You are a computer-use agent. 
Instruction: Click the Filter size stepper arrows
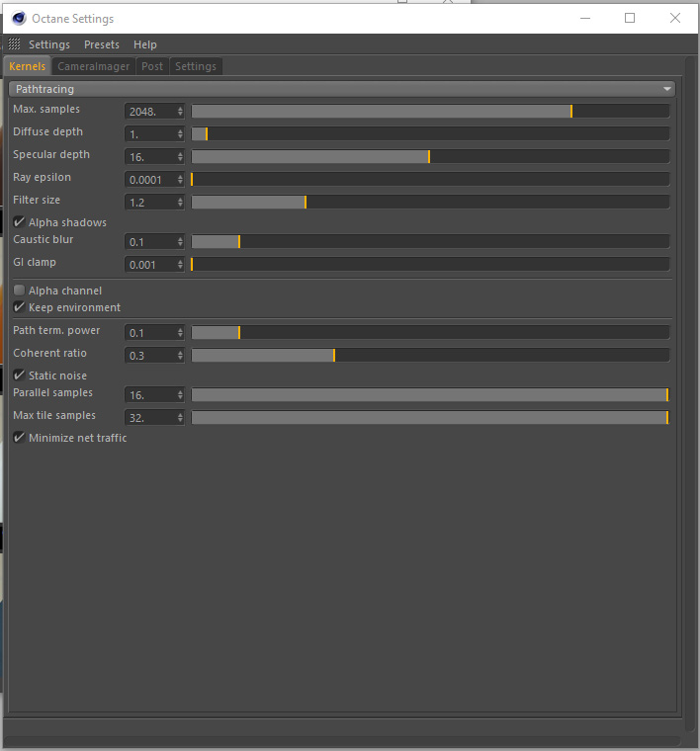point(180,203)
